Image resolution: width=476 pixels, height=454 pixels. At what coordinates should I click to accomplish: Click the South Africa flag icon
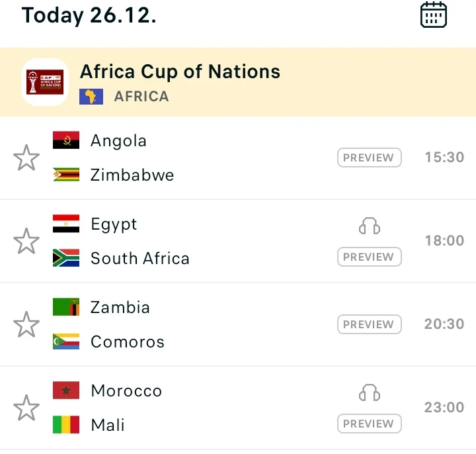click(x=66, y=258)
